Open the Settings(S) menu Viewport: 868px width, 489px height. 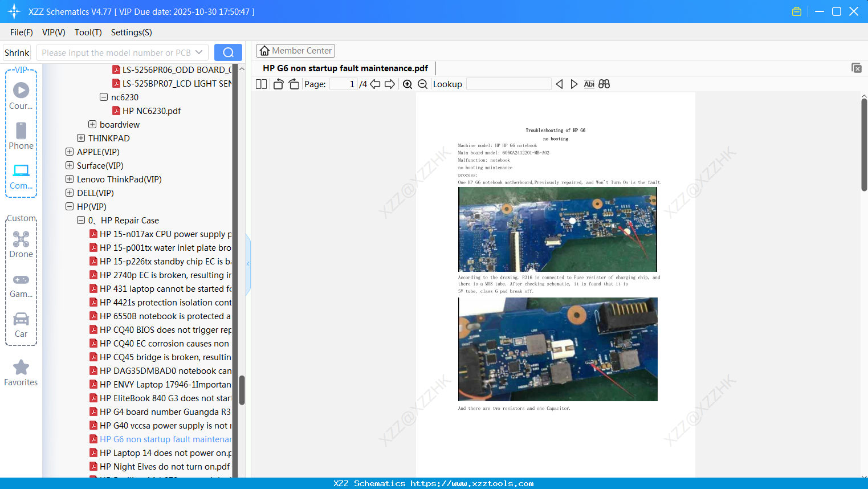point(132,32)
